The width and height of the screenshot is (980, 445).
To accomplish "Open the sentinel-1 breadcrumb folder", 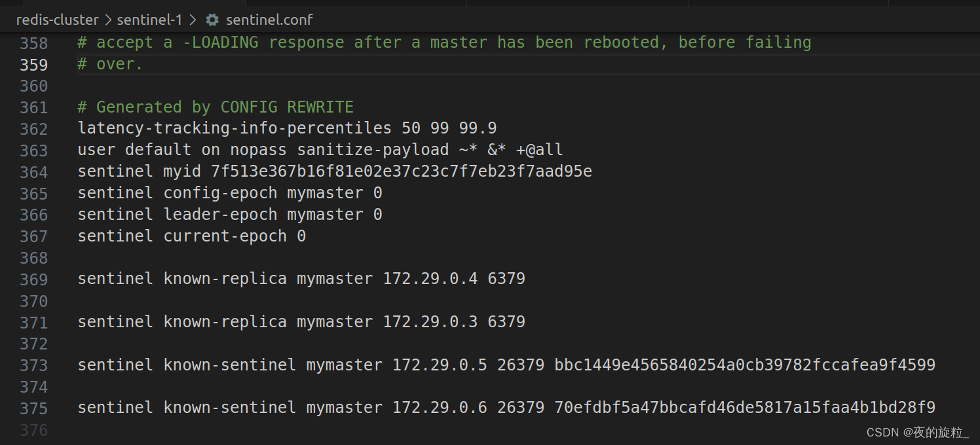I will point(149,20).
